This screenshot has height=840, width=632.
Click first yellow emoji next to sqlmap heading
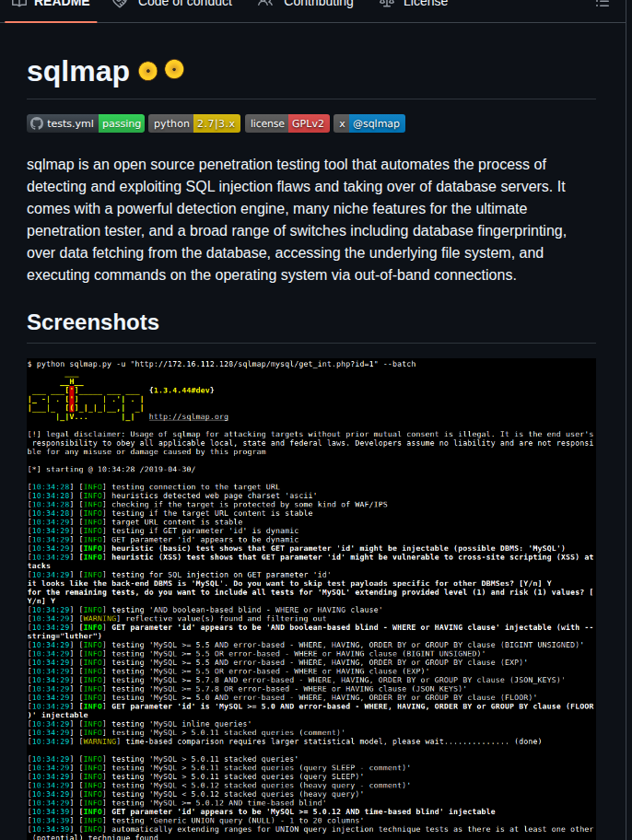[x=148, y=71]
